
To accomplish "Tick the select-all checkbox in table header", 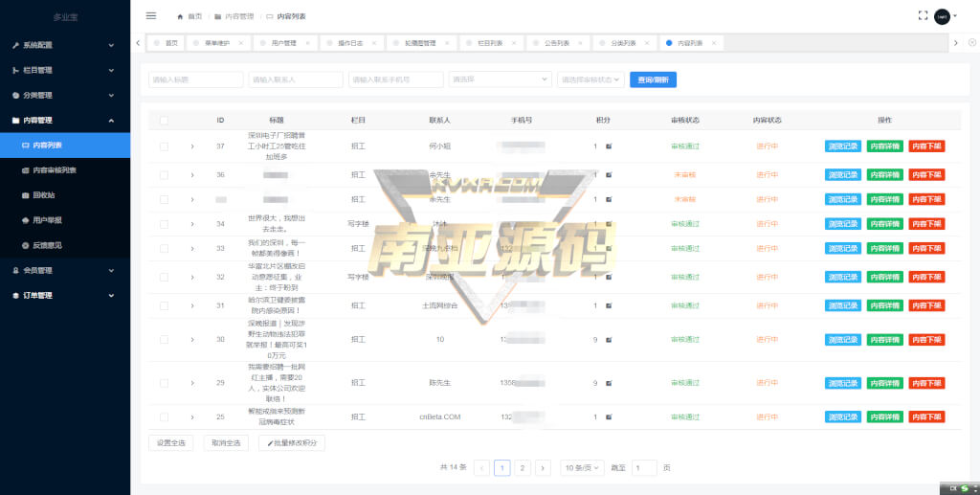I will [x=164, y=121].
